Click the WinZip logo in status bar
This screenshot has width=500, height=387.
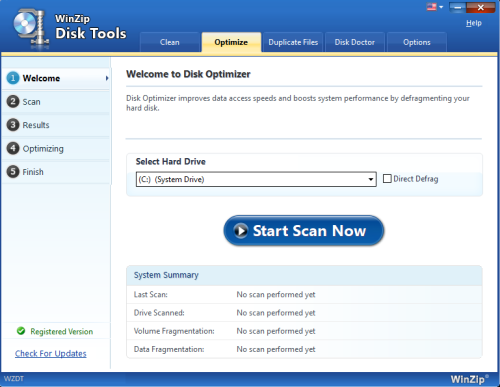469,379
